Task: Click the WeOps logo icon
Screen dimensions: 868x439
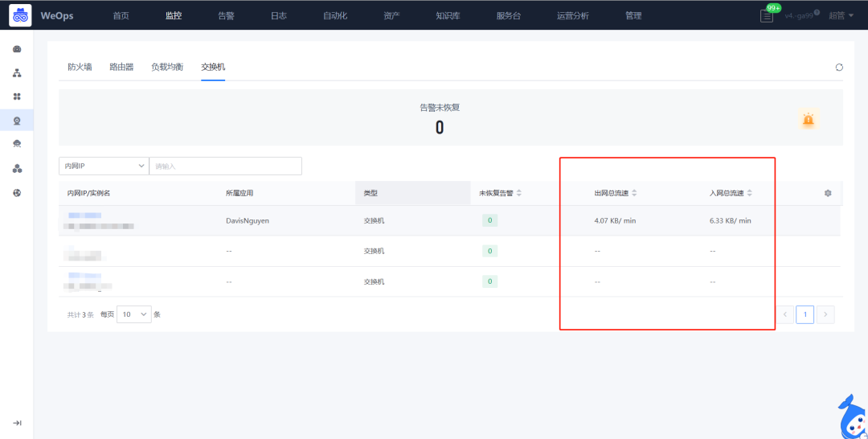Action: pos(20,15)
